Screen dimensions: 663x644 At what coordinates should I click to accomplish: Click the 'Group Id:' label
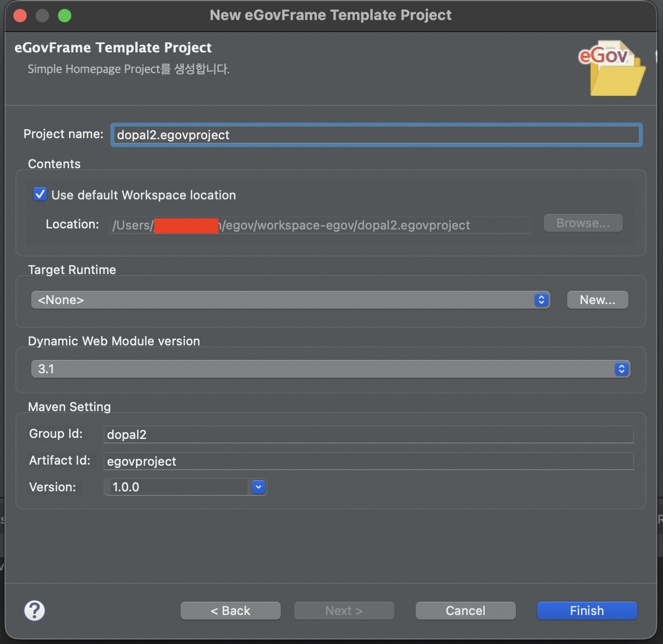pos(56,434)
